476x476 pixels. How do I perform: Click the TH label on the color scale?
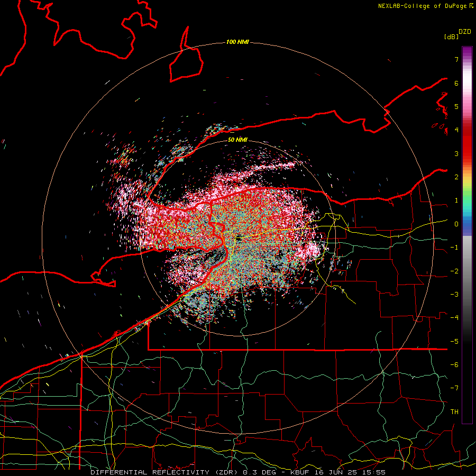point(454,412)
